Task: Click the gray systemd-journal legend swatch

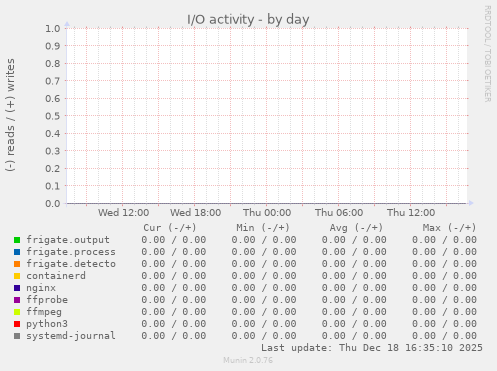Action: 17,336
